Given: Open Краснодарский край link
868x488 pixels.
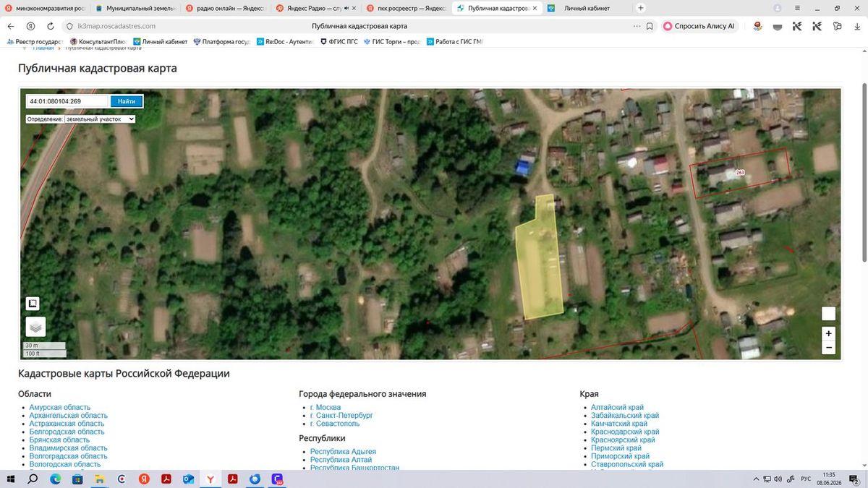Looking at the screenshot, I should click(626, 432).
